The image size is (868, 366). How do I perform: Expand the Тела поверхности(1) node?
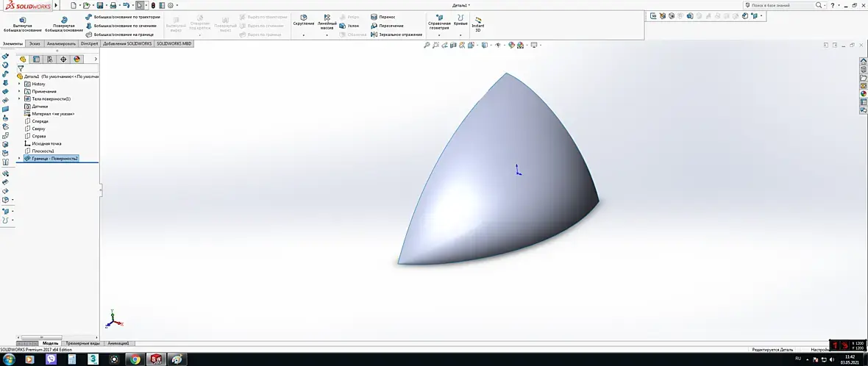click(x=19, y=99)
